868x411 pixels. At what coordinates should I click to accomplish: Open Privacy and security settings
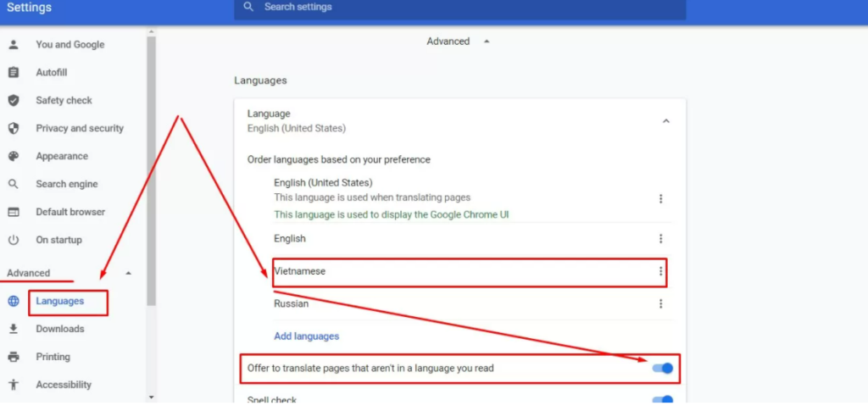(x=80, y=128)
